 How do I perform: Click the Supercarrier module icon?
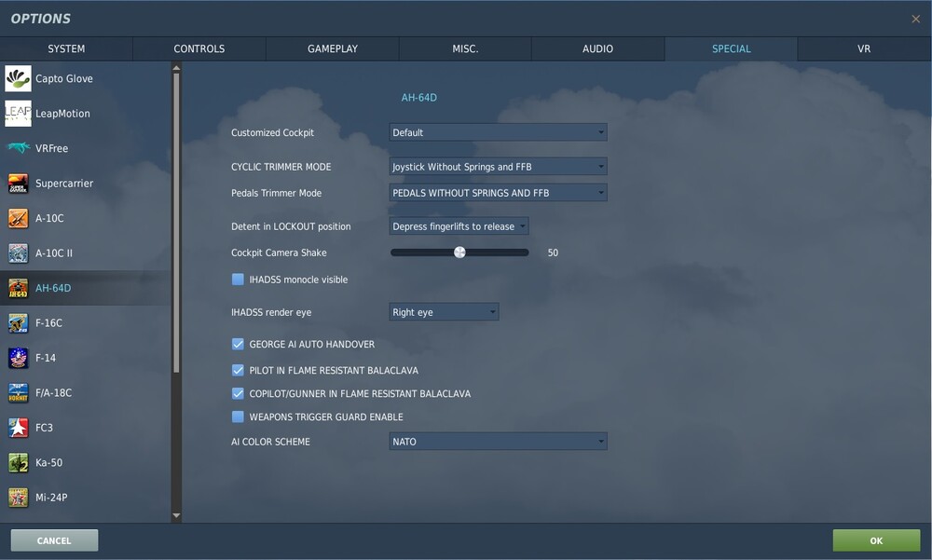pyautogui.click(x=18, y=184)
